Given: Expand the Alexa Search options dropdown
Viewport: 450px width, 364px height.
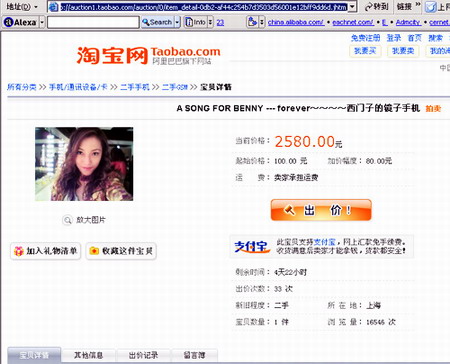Looking at the screenshot, I should tap(177, 22).
